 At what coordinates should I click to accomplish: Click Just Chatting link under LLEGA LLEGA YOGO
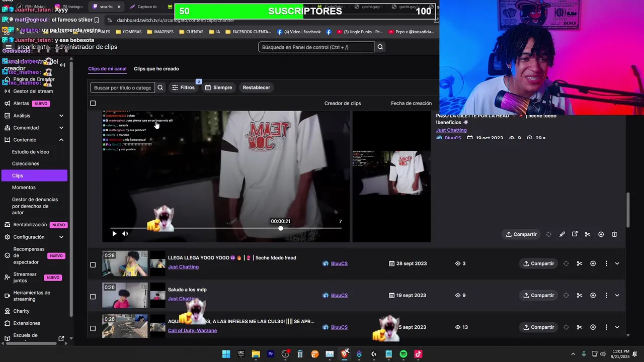click(183, 267)
